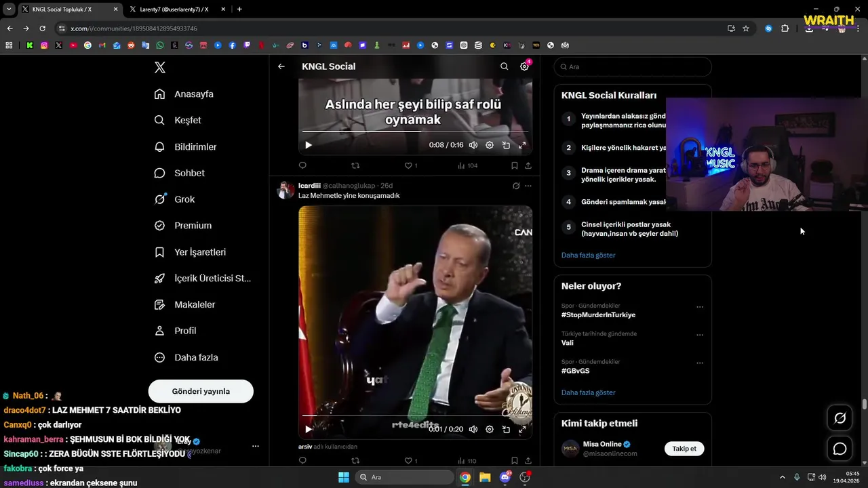Screen dimensions: 868x488
Task: Click the taskbar Ara search box
Action: point(405,477)
